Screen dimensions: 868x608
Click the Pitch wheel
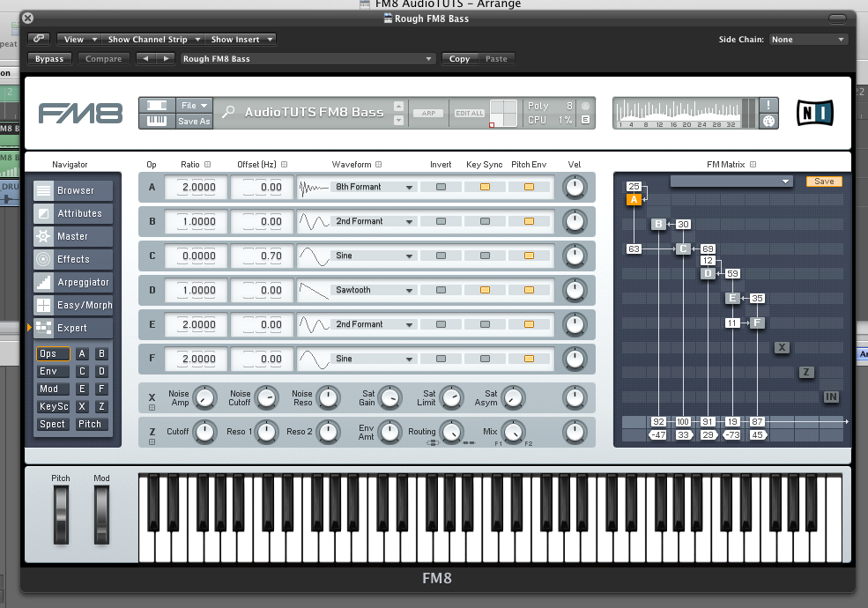pos(60,515)
